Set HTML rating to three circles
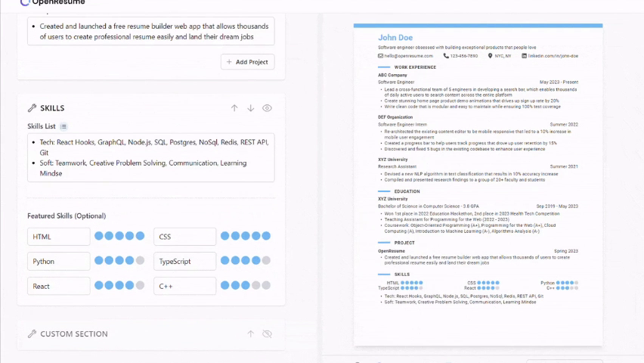The width and height of the screenshot is (644, 363). point(119,236)
